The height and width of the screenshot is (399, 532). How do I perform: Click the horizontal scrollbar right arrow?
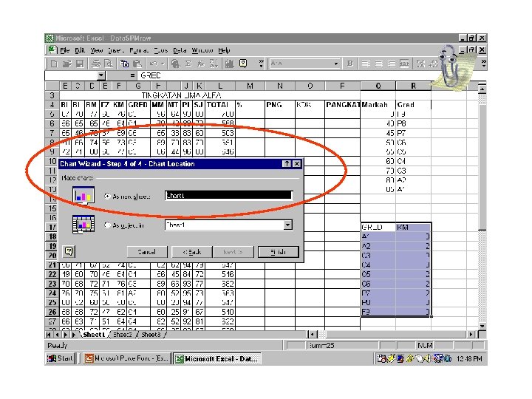click(x=471, y=335)
